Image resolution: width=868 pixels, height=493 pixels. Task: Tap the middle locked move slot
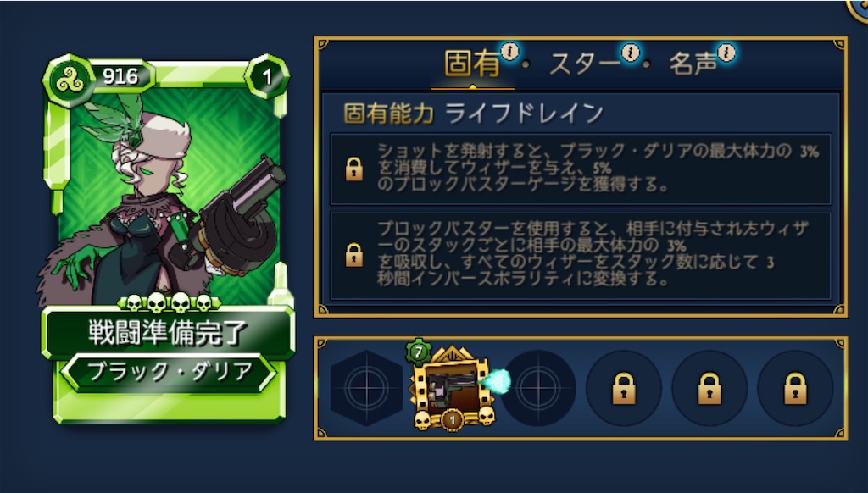pos(709,388)
